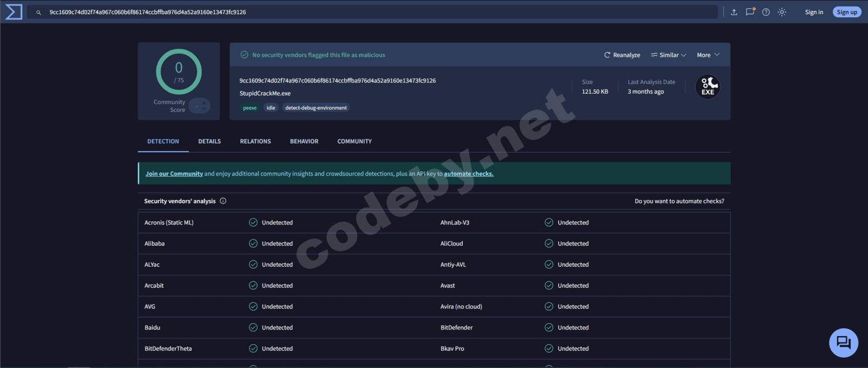Click the Bkav Pro Undetected check icon

(x=549, y=349)
